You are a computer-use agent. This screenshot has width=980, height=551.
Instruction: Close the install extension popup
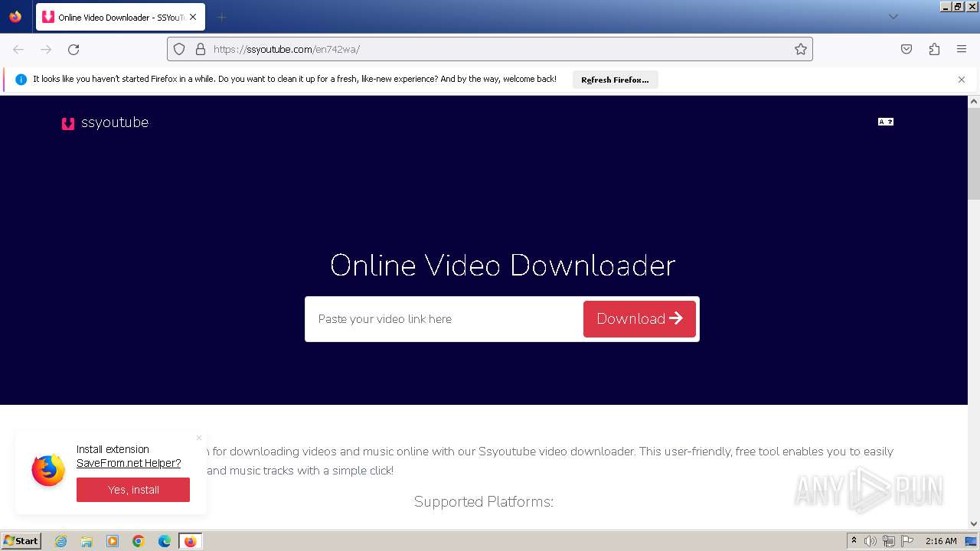(199, 438)
